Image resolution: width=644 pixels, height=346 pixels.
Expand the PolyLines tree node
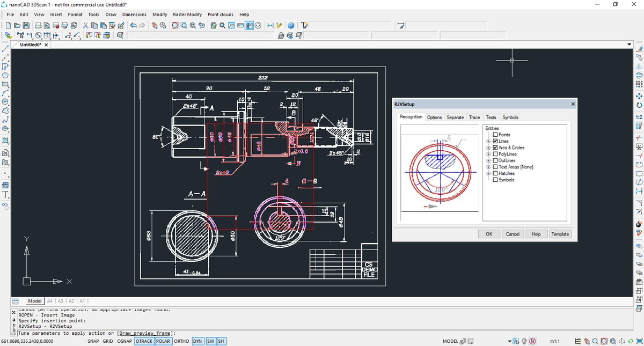click(x=489, y=154)
